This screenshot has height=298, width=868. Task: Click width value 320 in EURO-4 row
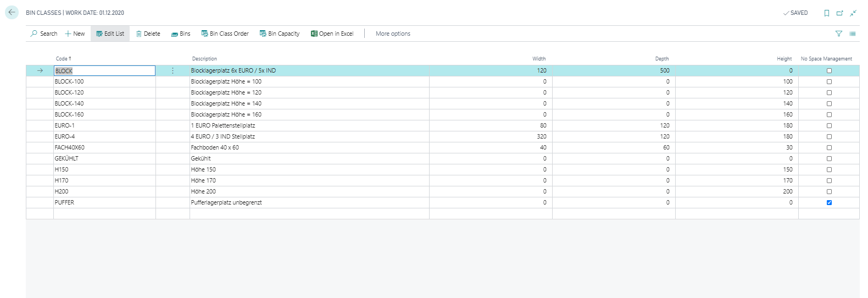pyautogui.click(x=542, y=136)
